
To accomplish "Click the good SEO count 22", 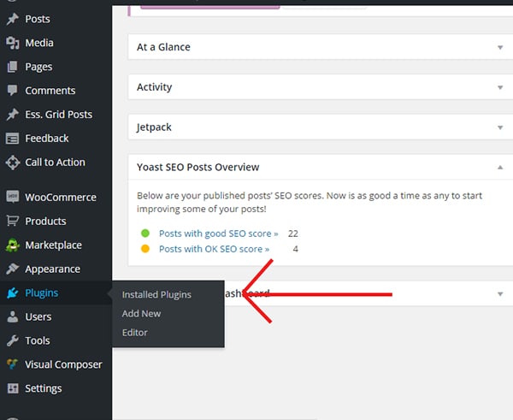I will point(292,234).
